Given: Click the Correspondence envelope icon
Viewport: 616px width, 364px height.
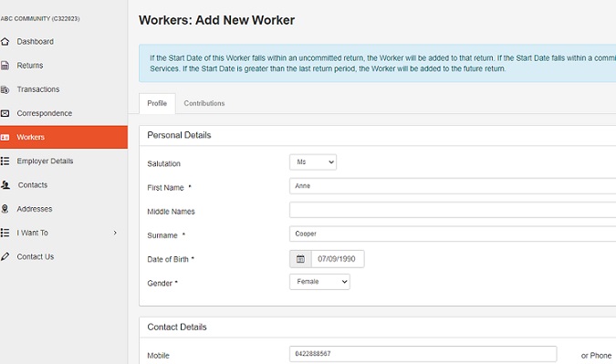Looking at the screenshot, I should [x=5, y=113].
